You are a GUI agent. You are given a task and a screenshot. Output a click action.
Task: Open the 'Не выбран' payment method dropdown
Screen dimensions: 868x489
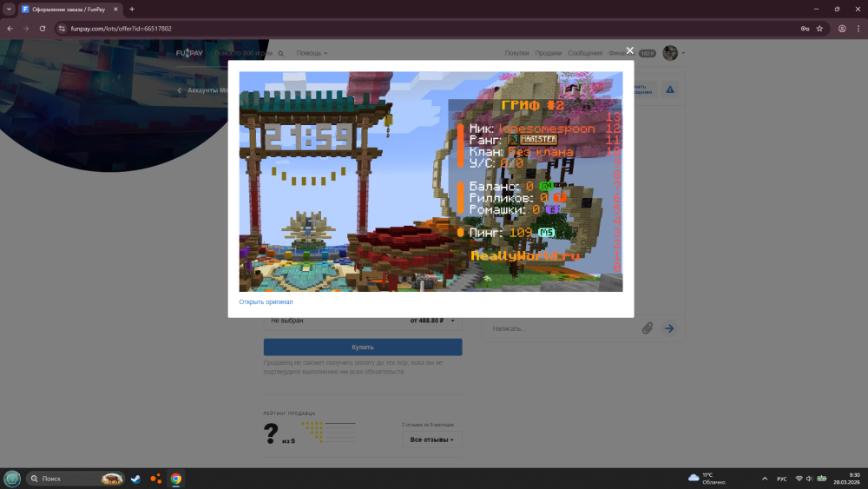pos(363,320)
